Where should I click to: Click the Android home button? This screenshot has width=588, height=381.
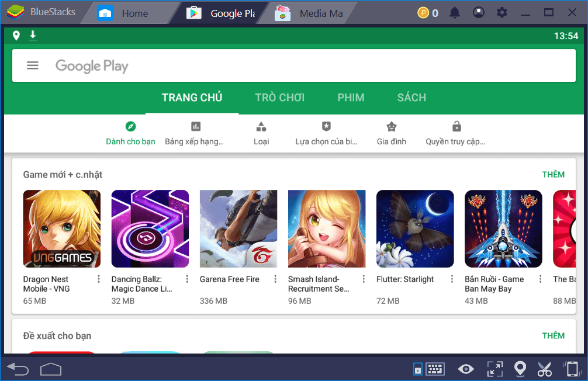click(51, 369)
